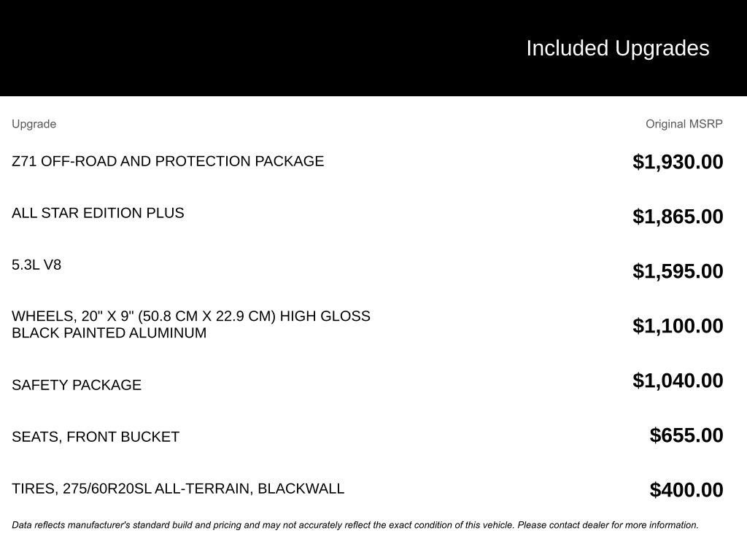Screen dimensions: 747x560
Task: Click the $1,595.00 price
Action: (678, 271)
